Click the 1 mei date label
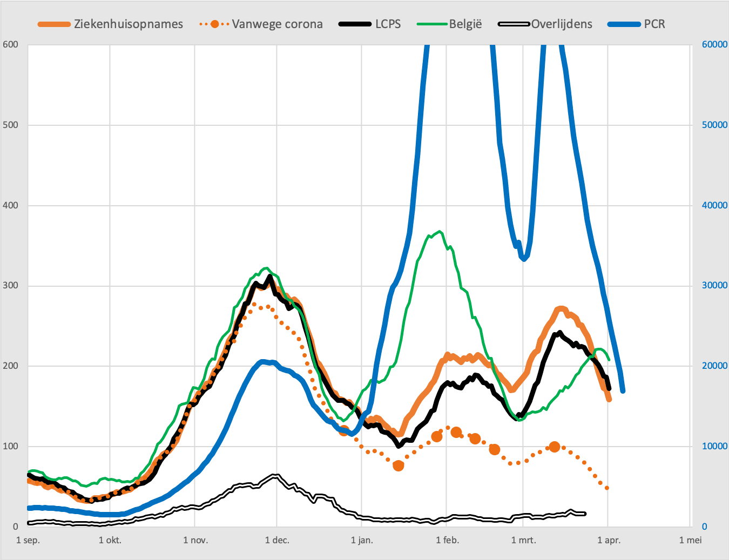The image size is (729, 560). 691,540
